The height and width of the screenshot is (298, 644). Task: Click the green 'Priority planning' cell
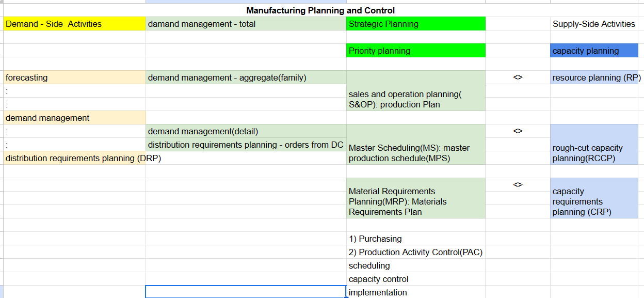point(416,51)
